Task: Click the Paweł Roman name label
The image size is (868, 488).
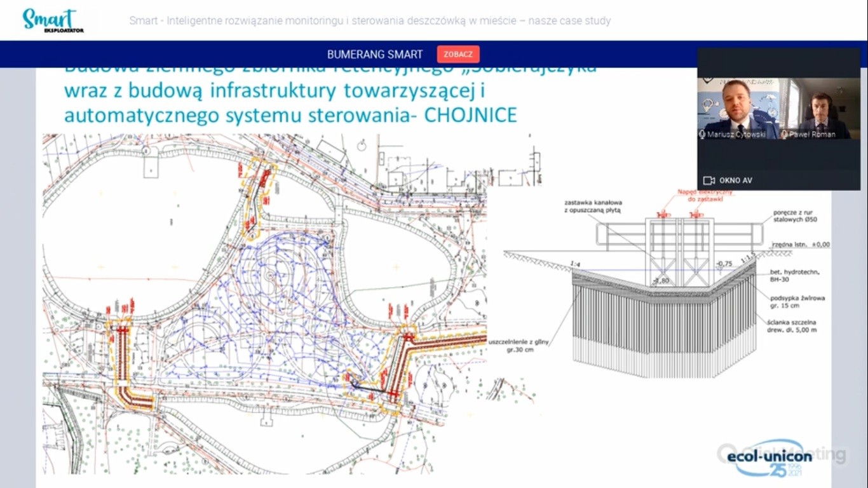Action: [812, 135]
